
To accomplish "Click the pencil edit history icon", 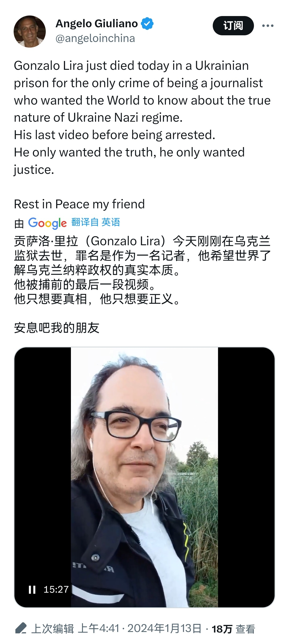I will point(21,628).
